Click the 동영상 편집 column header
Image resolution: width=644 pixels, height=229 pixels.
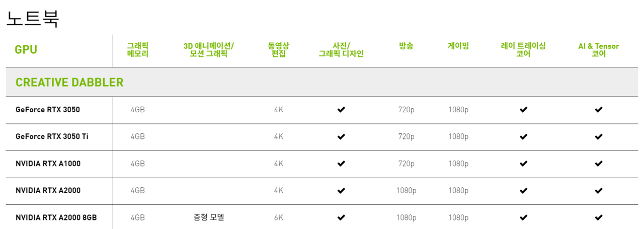[278, 50]
